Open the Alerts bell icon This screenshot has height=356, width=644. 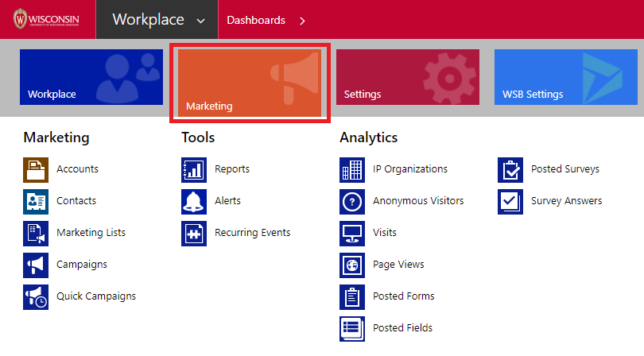coord(194,201)
